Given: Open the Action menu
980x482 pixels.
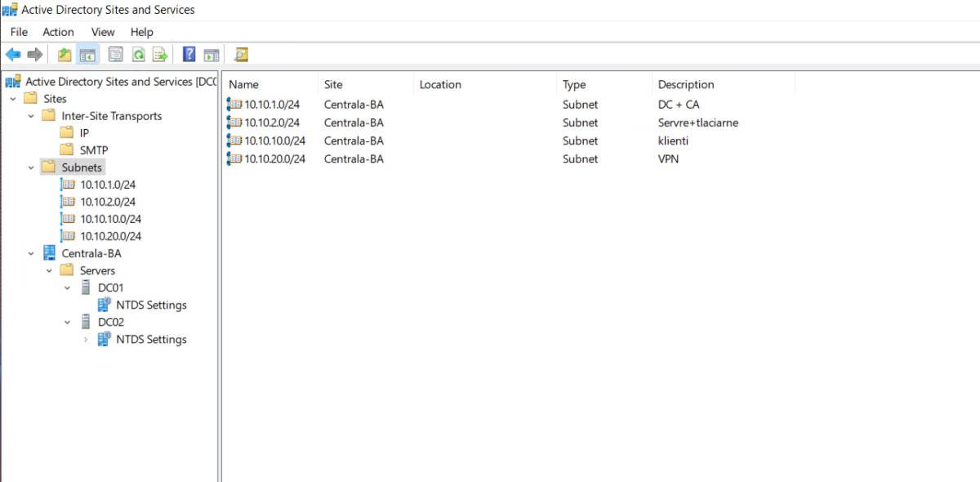Looking at the screenshot, I should pyautogui.click(x=58, y=32).
